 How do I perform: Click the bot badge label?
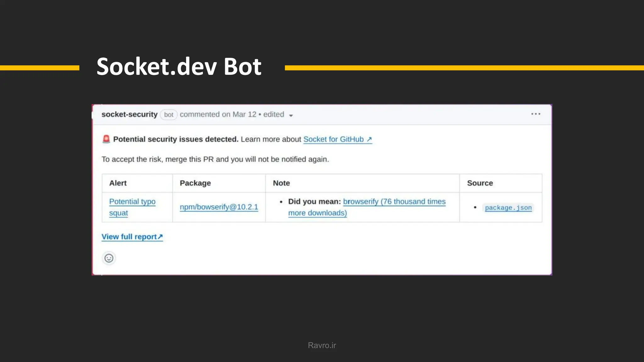[169, 115]
